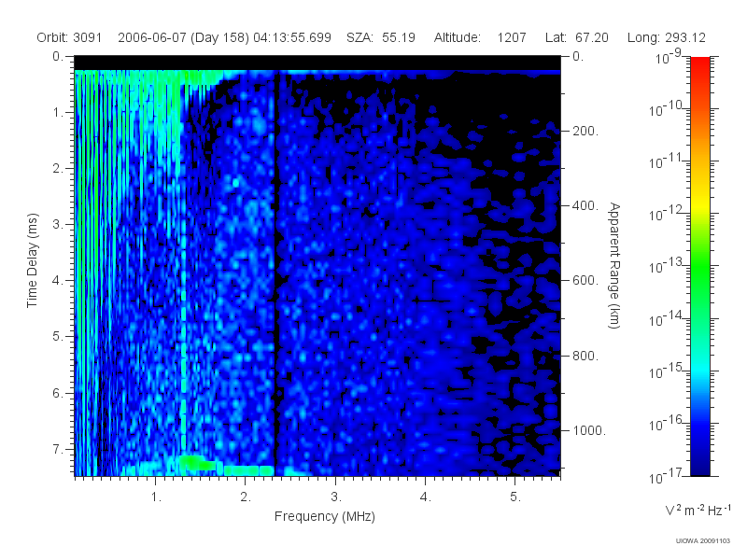Screen dimensions: 747x560
Task: Click the yellow band of the color scale
Action: coord(700,203)
